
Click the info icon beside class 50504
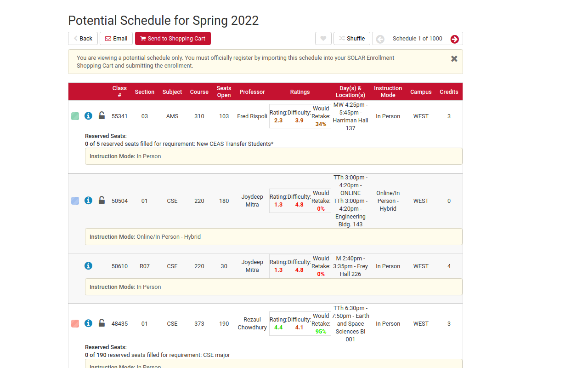click(88, 201)
